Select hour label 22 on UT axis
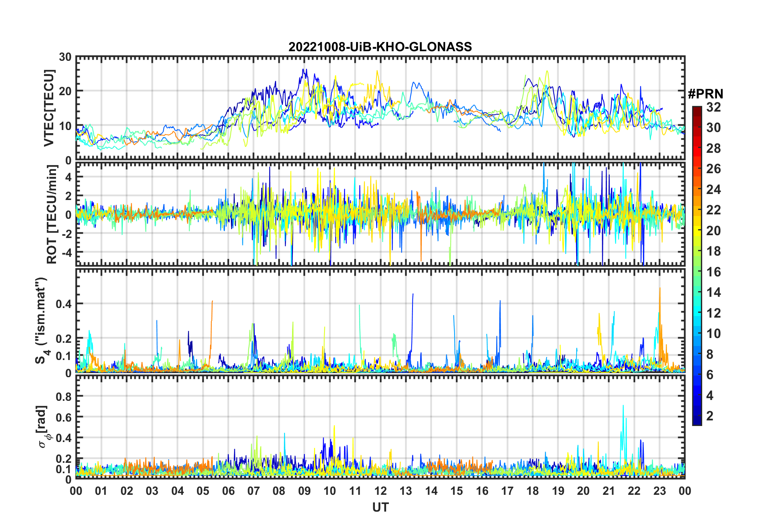This screenshot has height=532, width=761. point(634,491)
